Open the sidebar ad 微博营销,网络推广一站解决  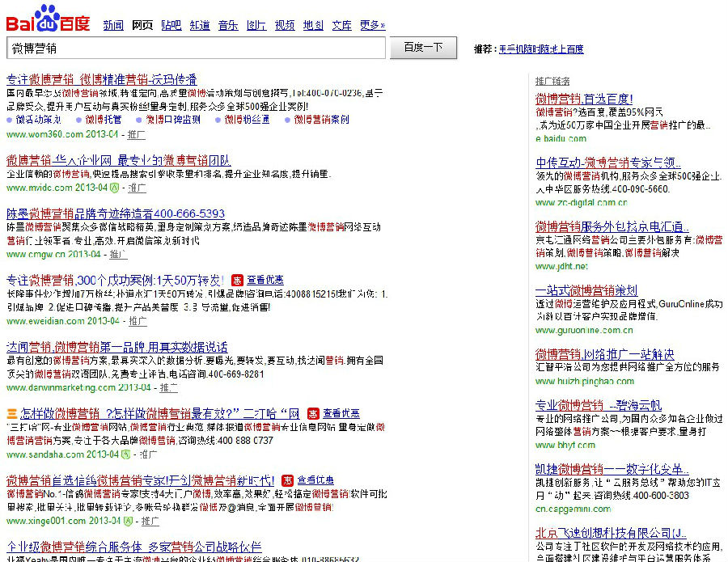click(604, 354)
